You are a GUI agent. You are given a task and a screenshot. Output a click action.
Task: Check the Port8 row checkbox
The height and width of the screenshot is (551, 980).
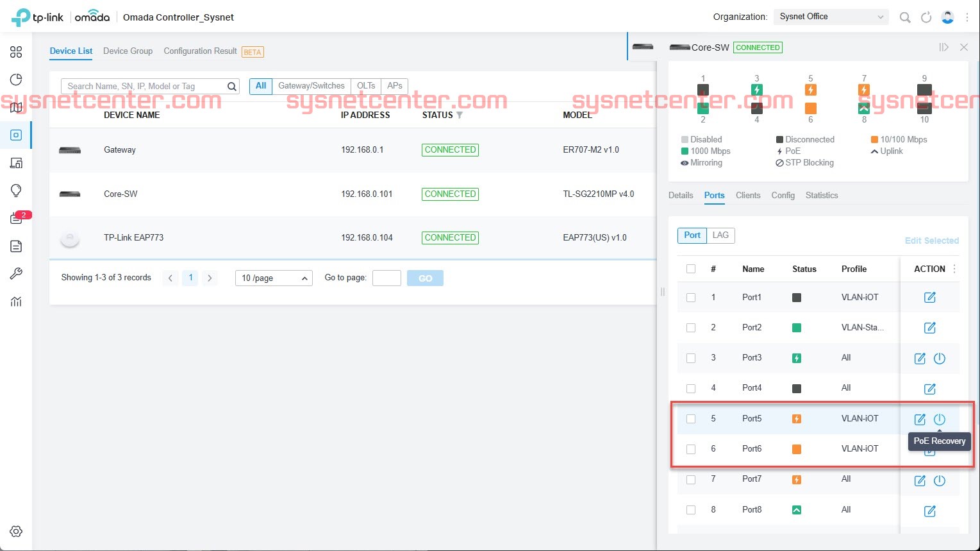click(x=691, y=510)
